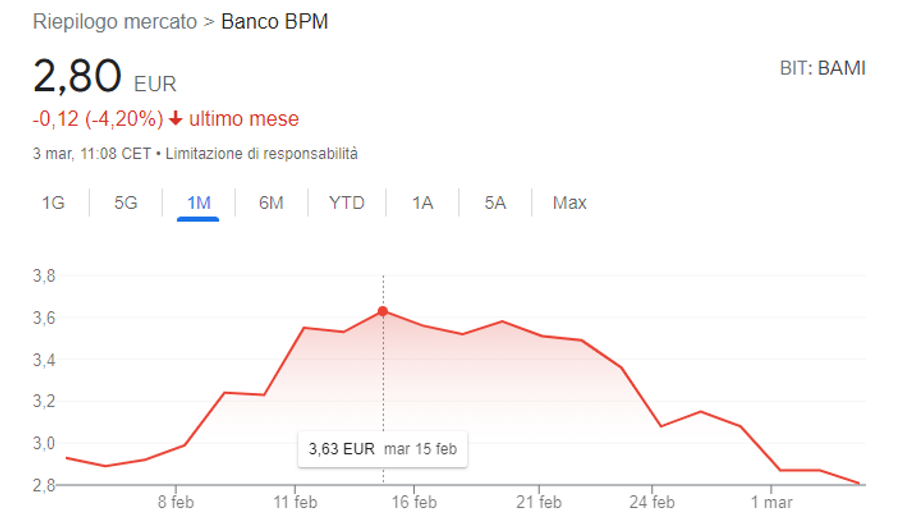The height and width of the screenshot is (528, 900).
Task: Click the 3,63 EUR tooltip box
Action: pos(382,449)
